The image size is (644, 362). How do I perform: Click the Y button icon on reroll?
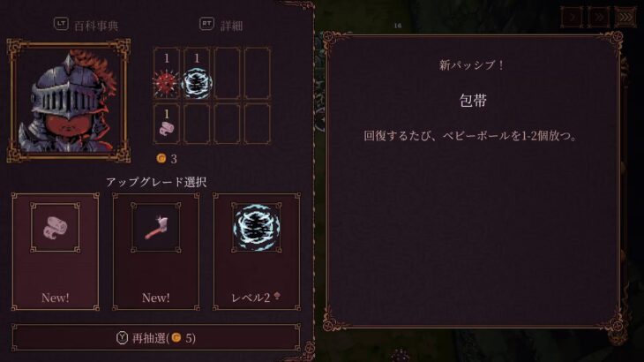[122, 338]
